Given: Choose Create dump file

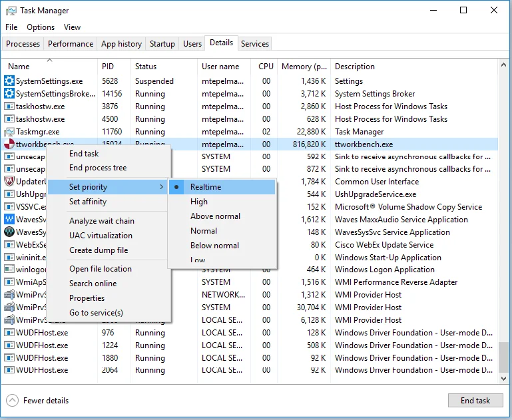Looking at the screenshot, I should pyautogui.click(x=109, y=250).
